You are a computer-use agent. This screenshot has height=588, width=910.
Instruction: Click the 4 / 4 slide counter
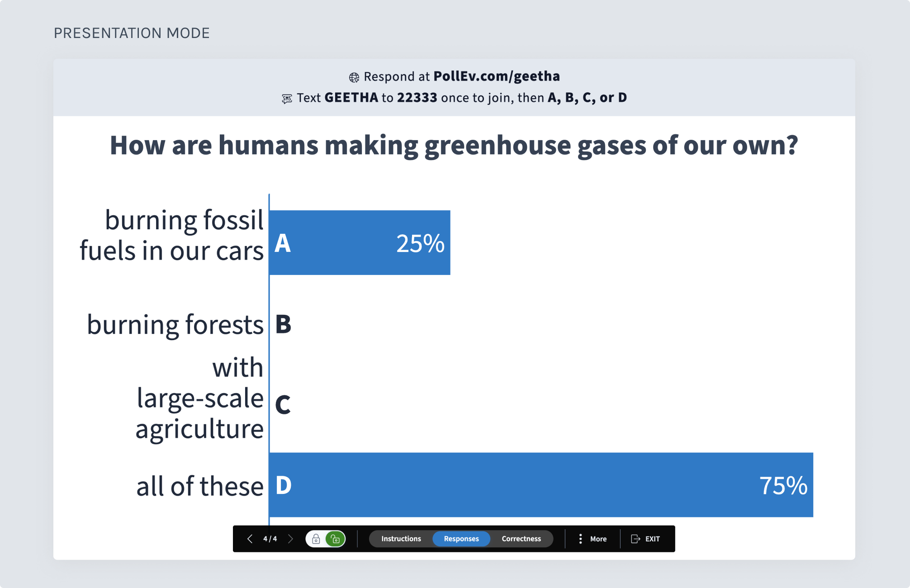click(270, 539)
